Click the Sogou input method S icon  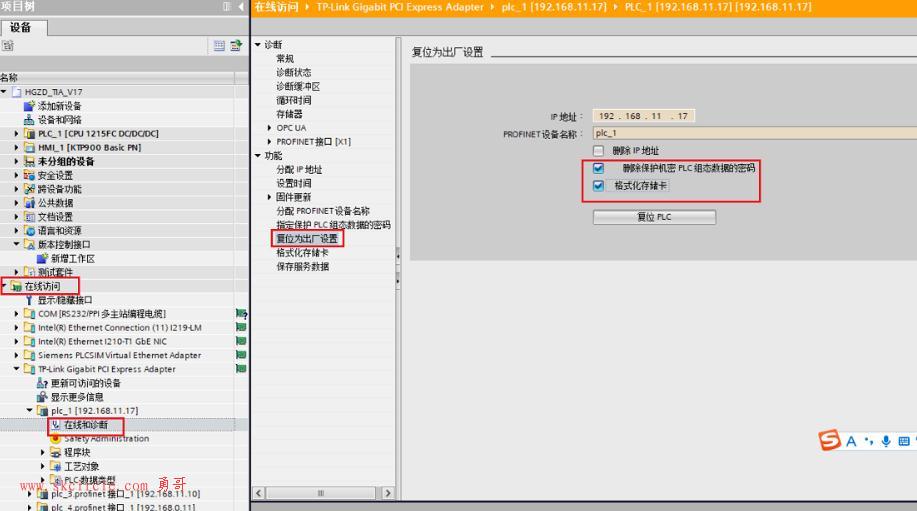(829, 440)
